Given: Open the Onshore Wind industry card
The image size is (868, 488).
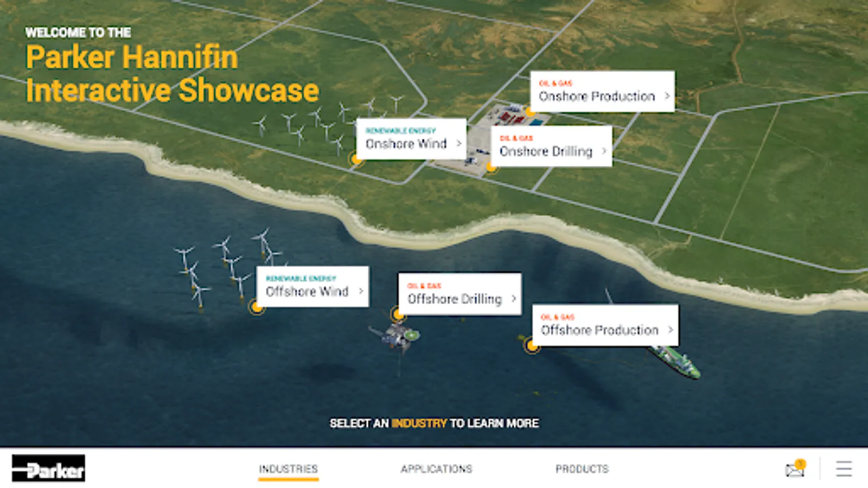Looking at the screenshot, I should tap(411, 139).
